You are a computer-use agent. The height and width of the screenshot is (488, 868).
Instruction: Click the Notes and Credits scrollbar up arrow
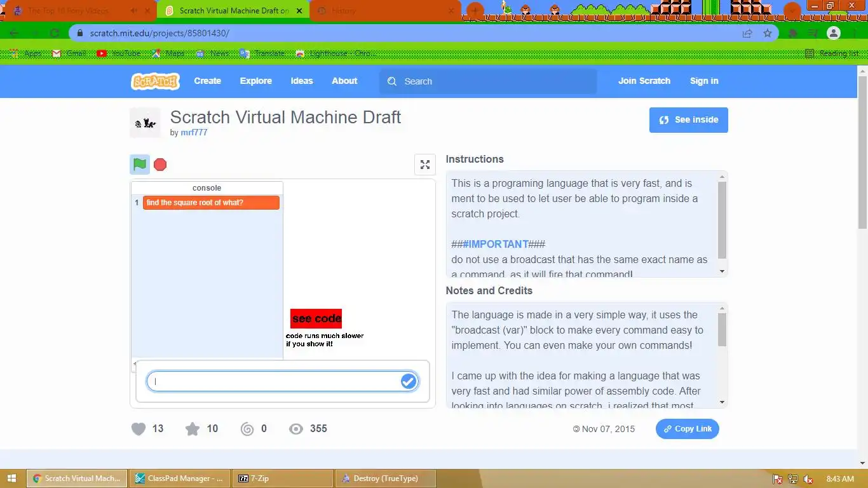(x=722, y=308)
